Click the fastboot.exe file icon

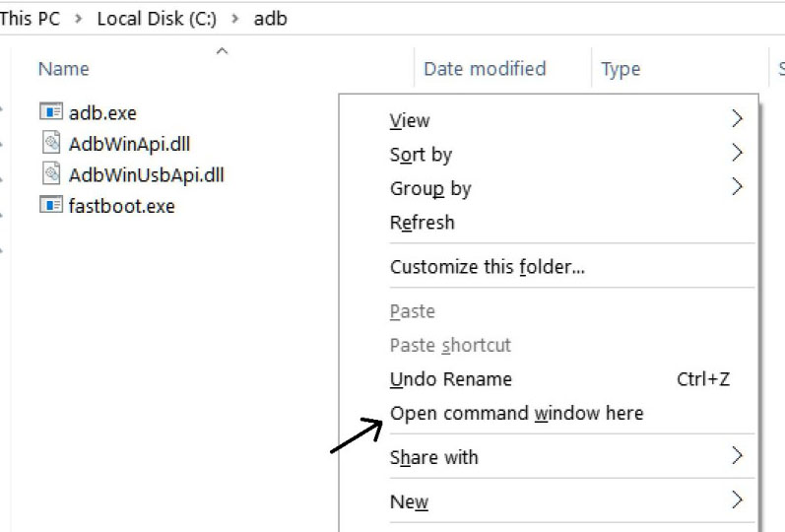[x=50, y=206]
